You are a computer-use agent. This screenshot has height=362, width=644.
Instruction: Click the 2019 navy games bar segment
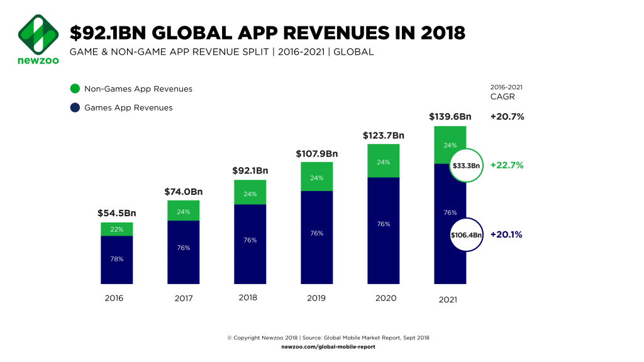(317, 237)
